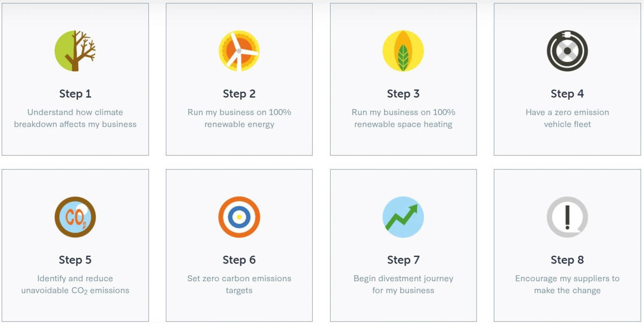Screen dimensions: 644x323
Task: Select the bullseye target icon
Action: tap(239, 217)
